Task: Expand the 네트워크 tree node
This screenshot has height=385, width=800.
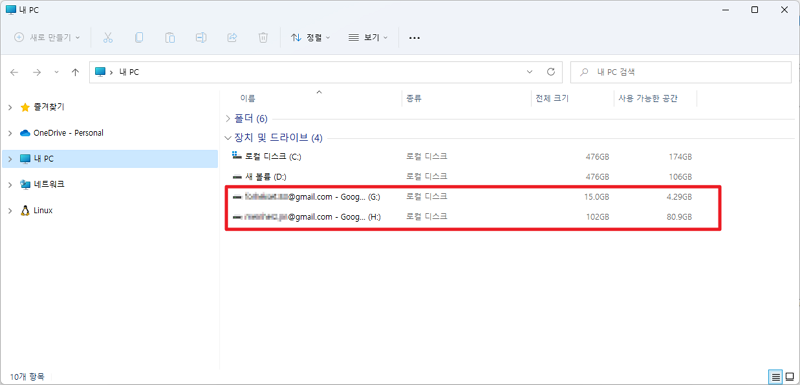Action: [x=10, y=185]
